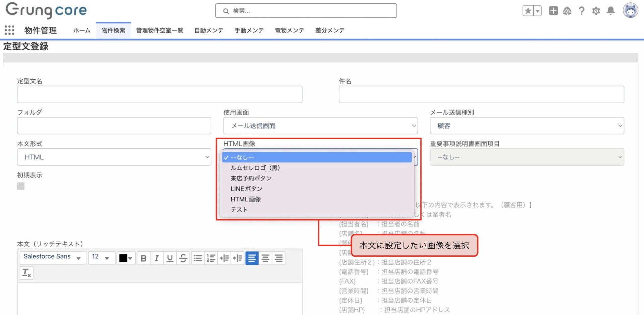Viewport: 644px width, 315px height.
Task: Insert a numbered list
Action: pos(211,258)
